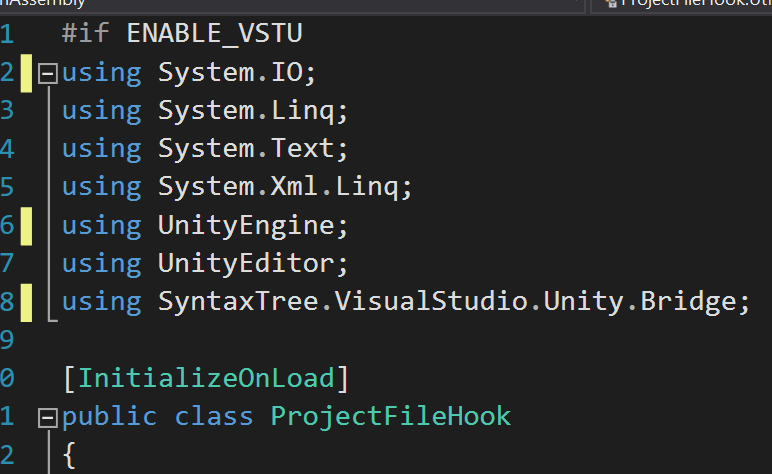The height and width of the screenshot is (474, 772).
Task: Collapse the ProjectFileHook class block
Action: pos(48,417)
